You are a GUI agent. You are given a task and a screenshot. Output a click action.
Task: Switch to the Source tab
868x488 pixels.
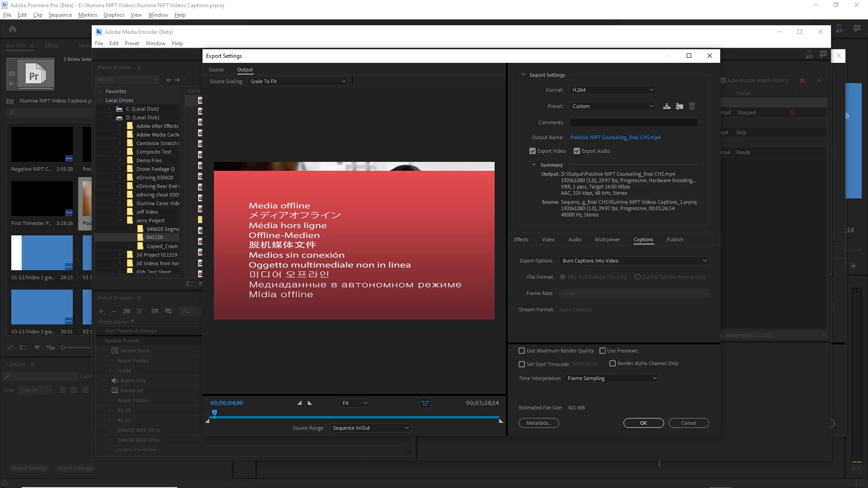[216, 70]
